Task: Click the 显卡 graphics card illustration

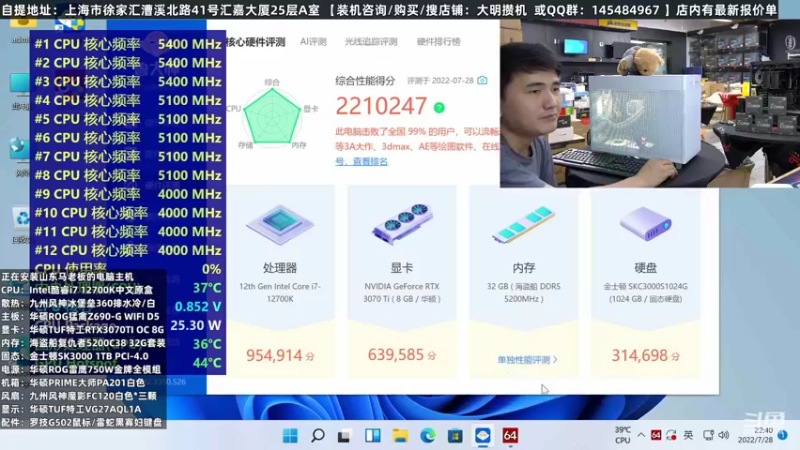Action: (x=402, y=223)
